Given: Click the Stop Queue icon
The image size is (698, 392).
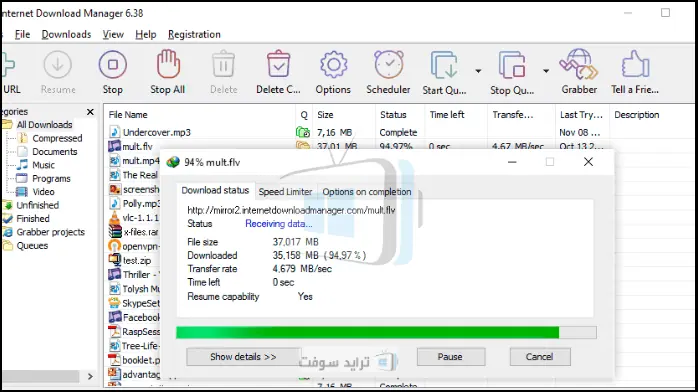Looking at the screenshot, I should coord(512,65).
